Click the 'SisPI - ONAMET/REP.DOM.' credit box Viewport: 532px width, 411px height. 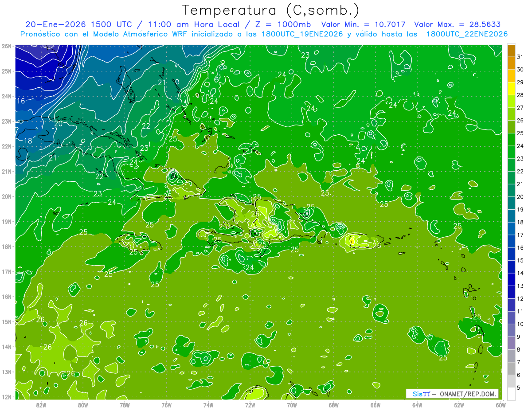tap(452, 394)
